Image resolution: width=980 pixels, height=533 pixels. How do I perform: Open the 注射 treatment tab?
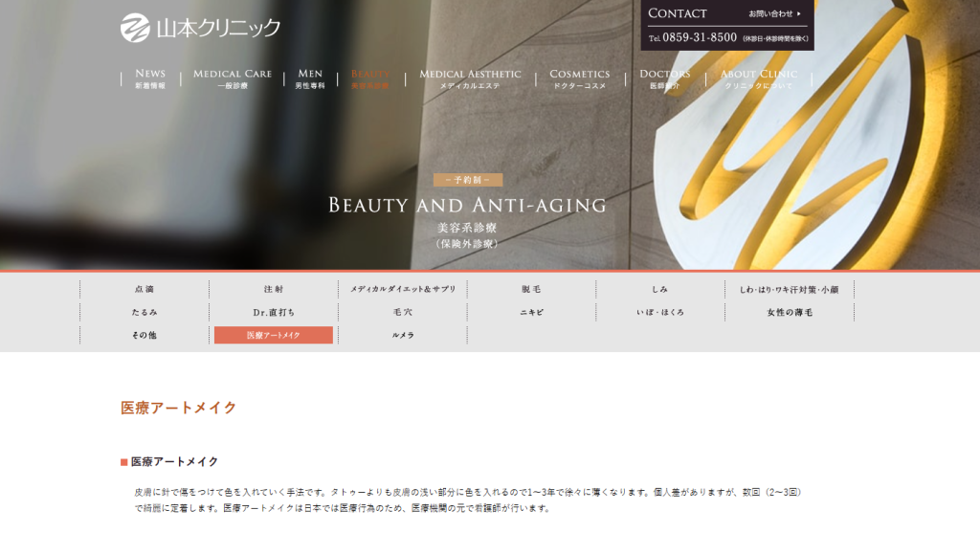tap(274, 289)
